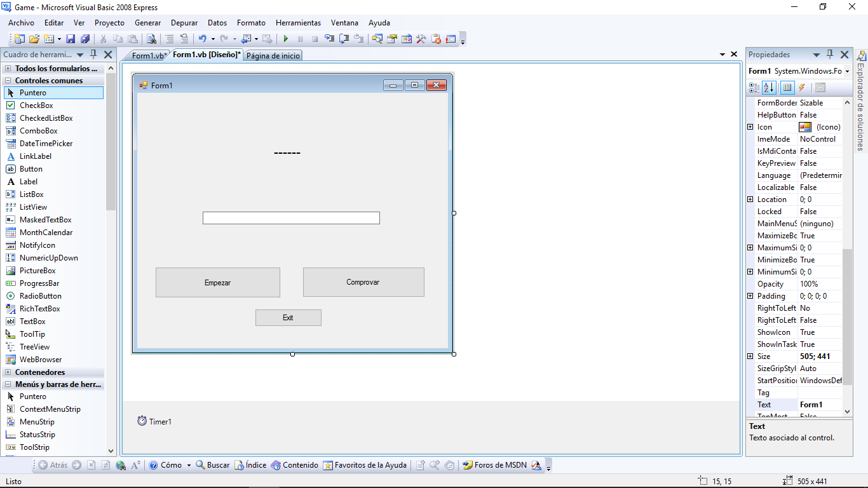
Task: Switch to the Form1.vb code tab
Action: 149,56
